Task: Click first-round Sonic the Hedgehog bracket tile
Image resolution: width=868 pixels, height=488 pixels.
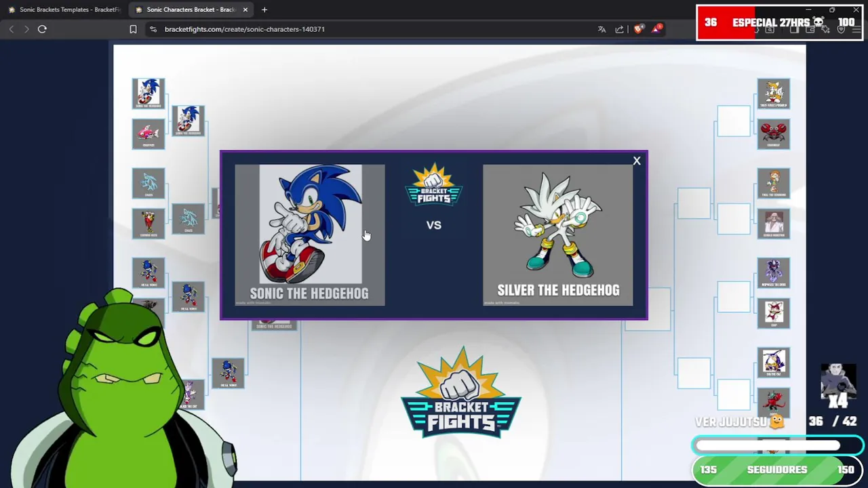Action: [x=149, y=94]
